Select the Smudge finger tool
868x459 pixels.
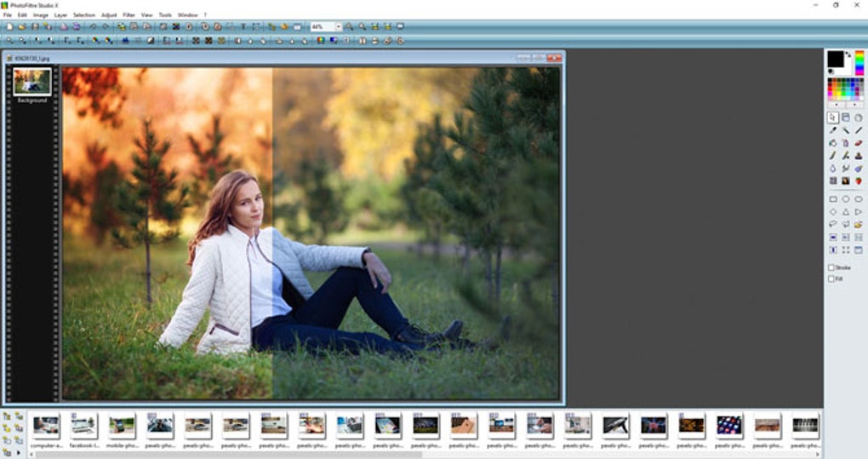[846, 169]
